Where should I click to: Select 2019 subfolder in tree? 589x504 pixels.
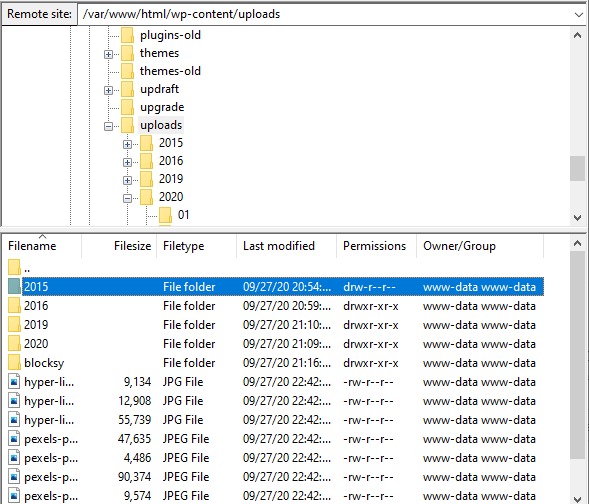coord(171,179)
